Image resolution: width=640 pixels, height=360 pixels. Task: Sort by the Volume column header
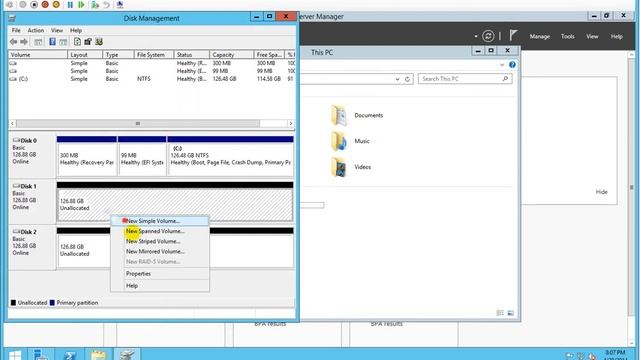[38, 55]
